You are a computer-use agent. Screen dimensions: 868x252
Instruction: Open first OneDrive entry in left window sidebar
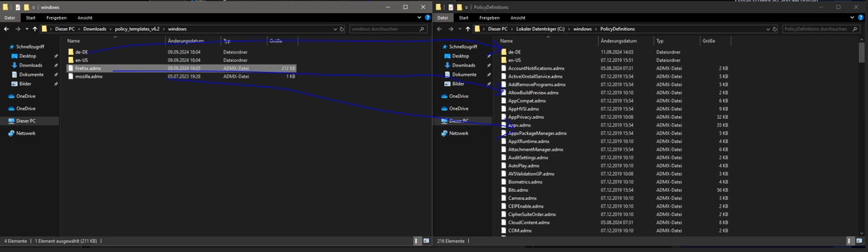coord(25,96)
